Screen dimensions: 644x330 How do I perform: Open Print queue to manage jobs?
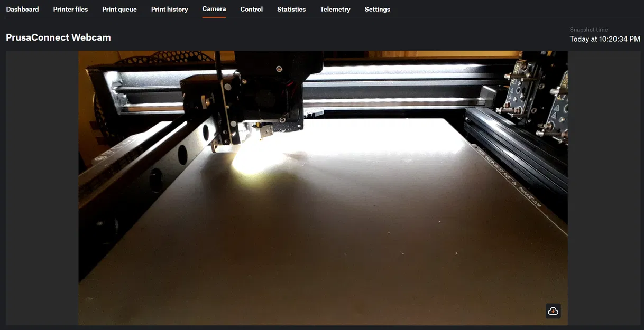coord(119,9)
